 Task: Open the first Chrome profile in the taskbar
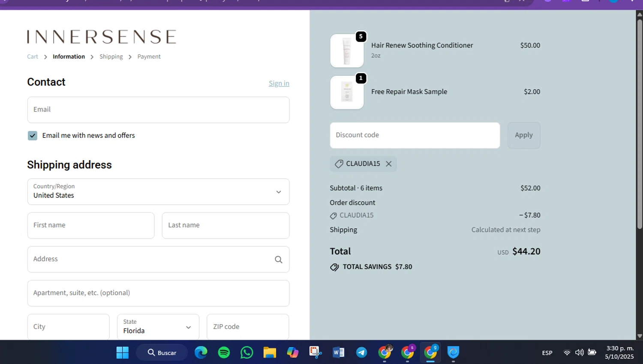pos(385,352)
